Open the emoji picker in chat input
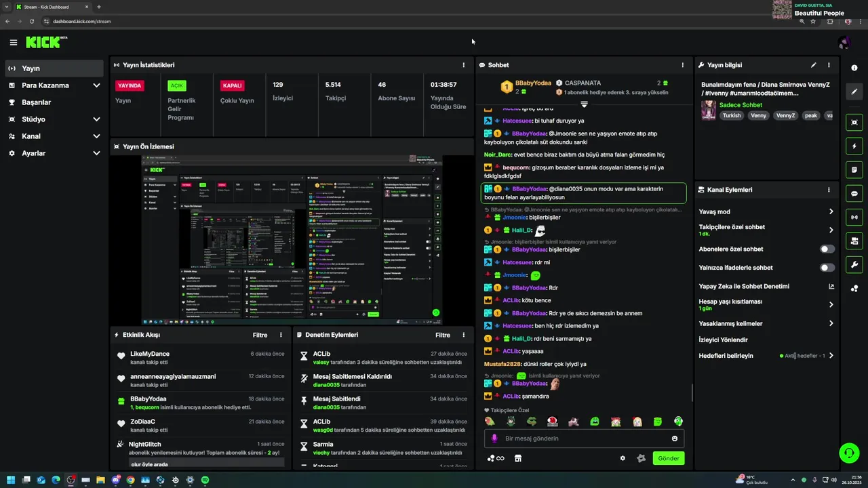The width and height of the screenshot is (868, 488). [x=675, y=439]
